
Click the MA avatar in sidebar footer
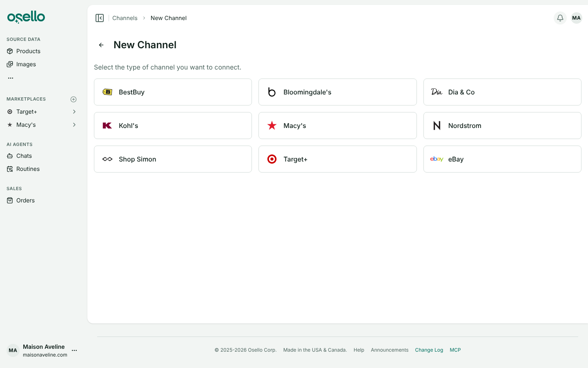(x=13, y=350)
